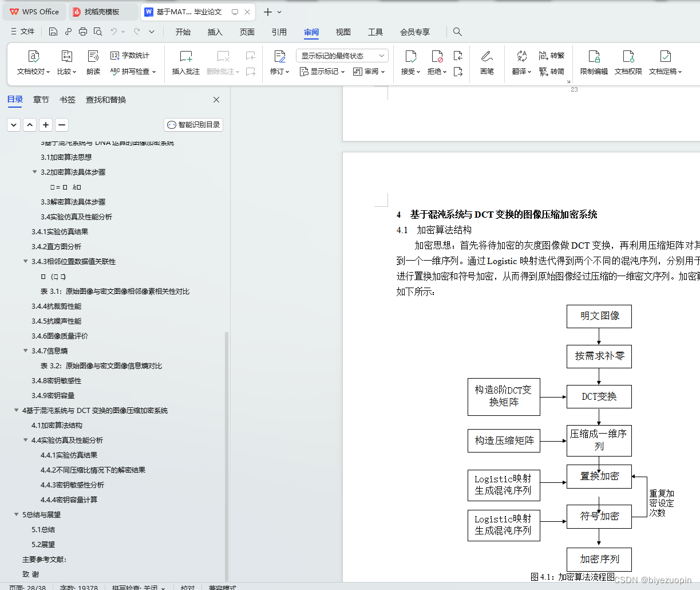Open the 会员专享 tab

415,32
